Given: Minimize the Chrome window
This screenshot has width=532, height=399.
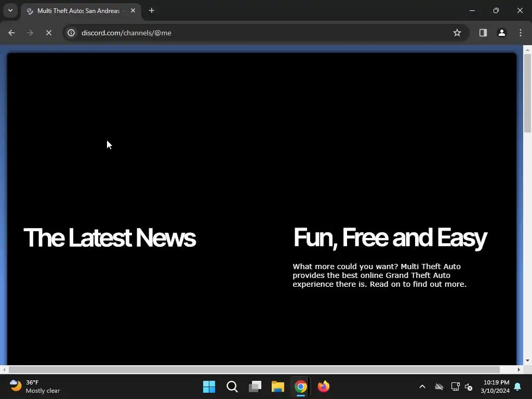Looking at the screenshot, I should 472,10.
